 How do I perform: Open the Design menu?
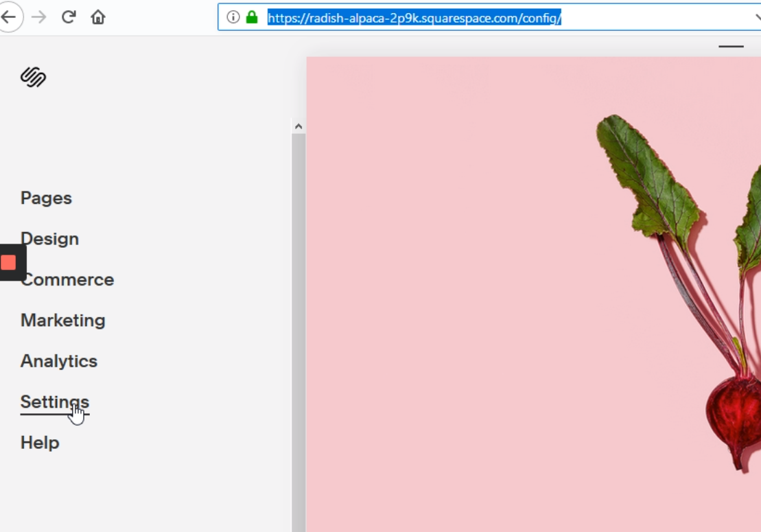coord(49,239)
